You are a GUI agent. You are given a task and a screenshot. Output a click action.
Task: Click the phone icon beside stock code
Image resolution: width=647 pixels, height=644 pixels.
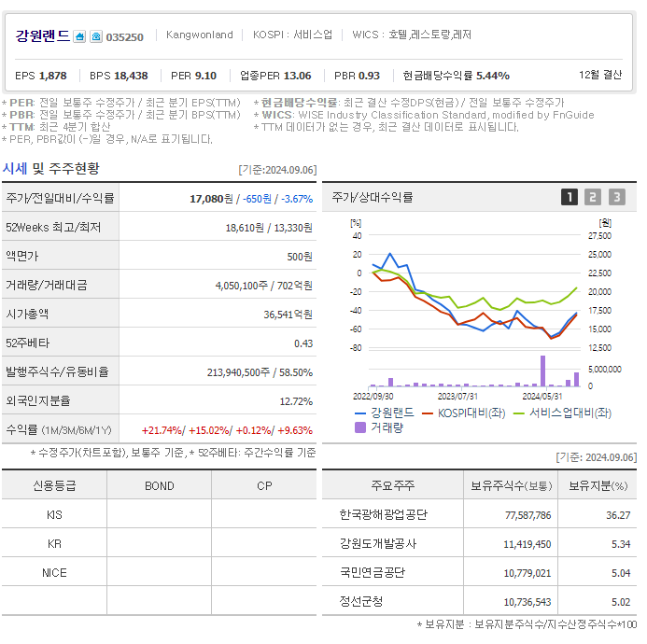point(96,36)
